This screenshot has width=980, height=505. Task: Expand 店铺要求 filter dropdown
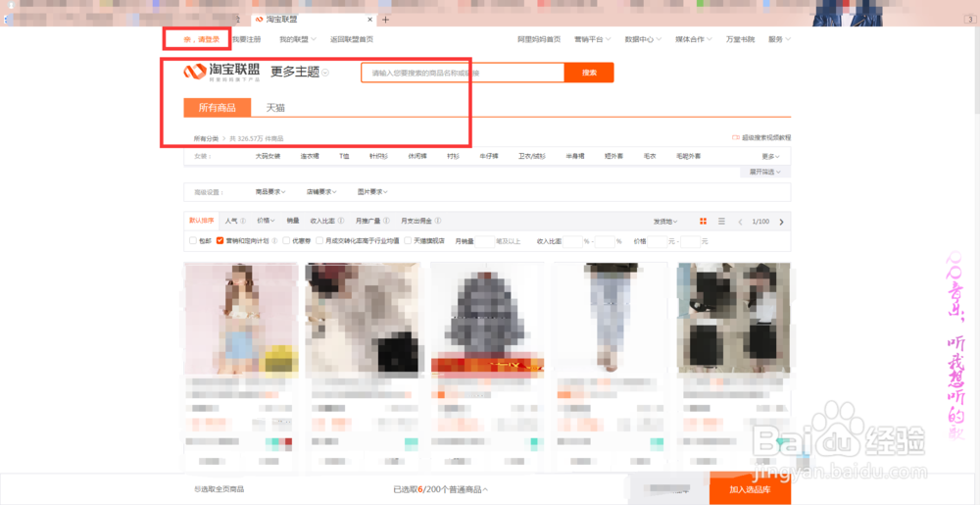[x=321, y=192]
